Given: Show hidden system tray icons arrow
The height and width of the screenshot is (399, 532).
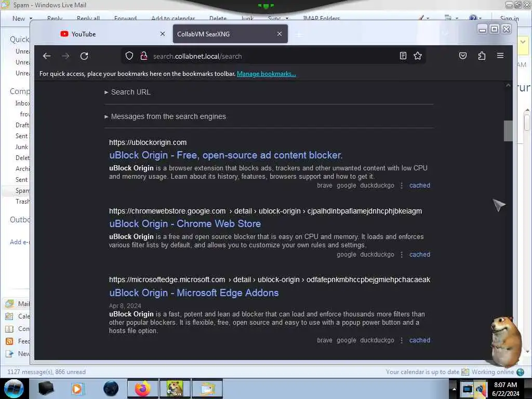Looking at the screenshot, I should coord(454,389).
